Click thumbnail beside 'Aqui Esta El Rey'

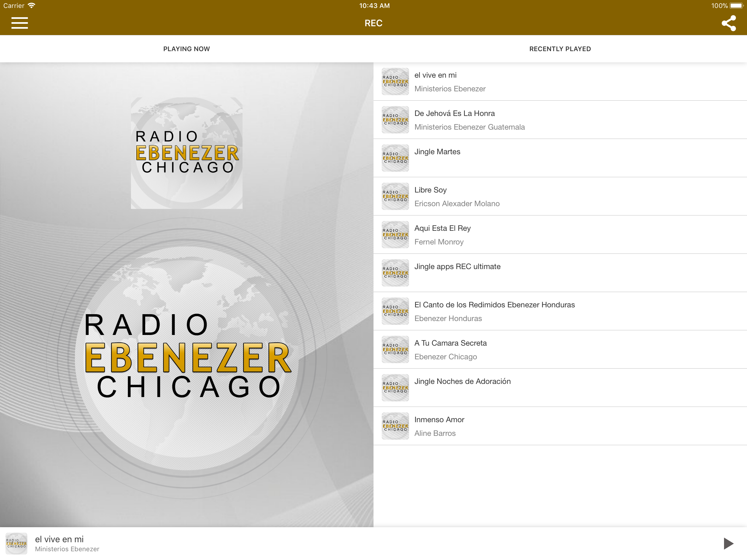tap(395, 234)
